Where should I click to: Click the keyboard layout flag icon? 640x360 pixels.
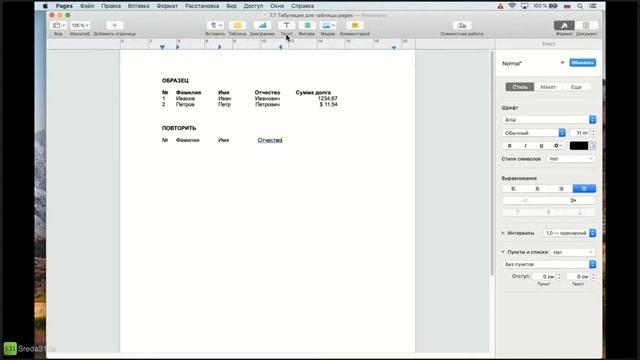[x=567, y=6]
